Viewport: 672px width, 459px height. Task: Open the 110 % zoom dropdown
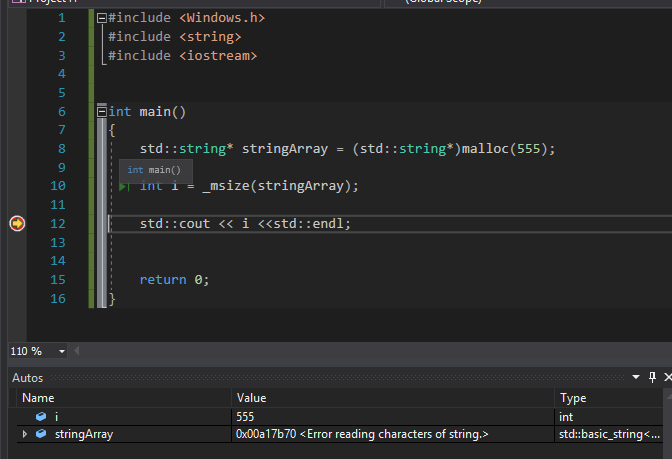point(62,351)
